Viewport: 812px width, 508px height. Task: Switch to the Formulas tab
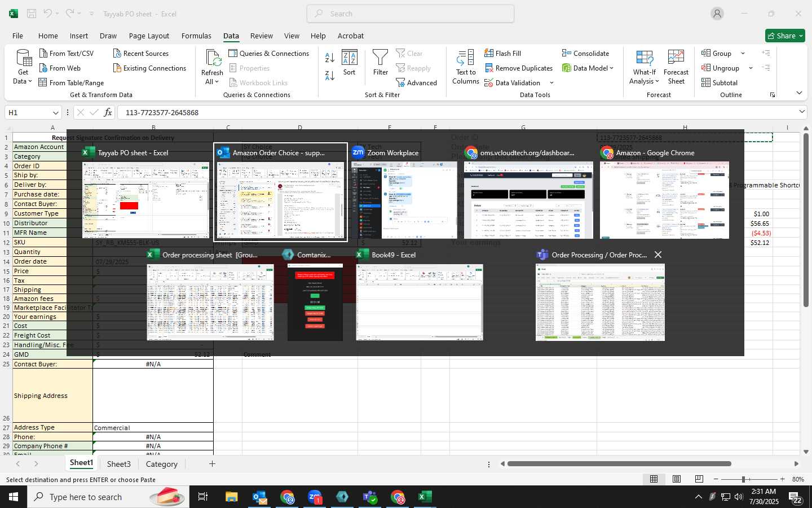196,36
